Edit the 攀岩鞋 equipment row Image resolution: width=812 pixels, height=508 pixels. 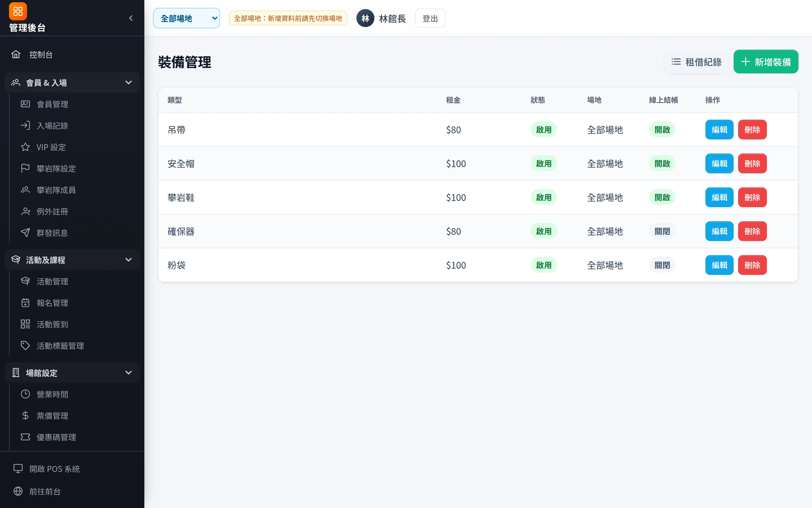(719, 198)
